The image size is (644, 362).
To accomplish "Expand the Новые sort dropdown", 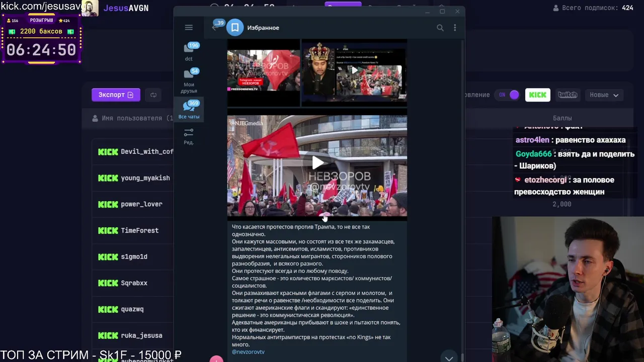I will (x=604, y=95).
